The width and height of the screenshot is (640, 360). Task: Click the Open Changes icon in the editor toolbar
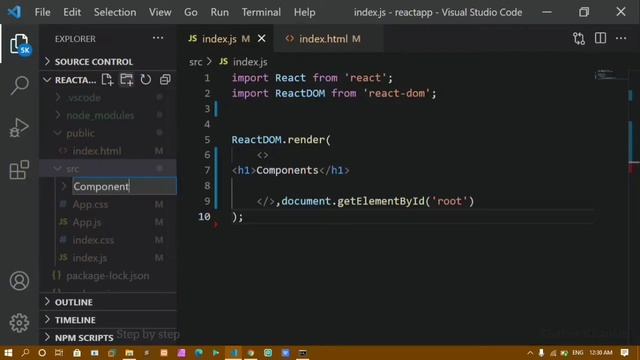[x=579, y=39]
